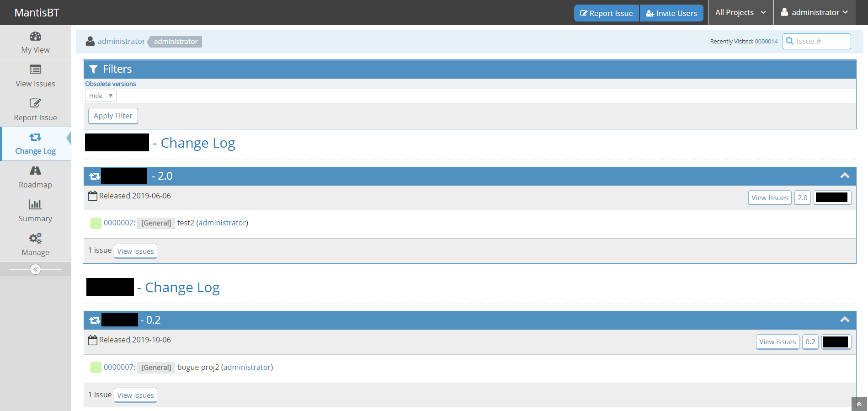The image size is (868, 411).
Task: Open the Roadmap sidebar icon
Action: coord(35,171)
